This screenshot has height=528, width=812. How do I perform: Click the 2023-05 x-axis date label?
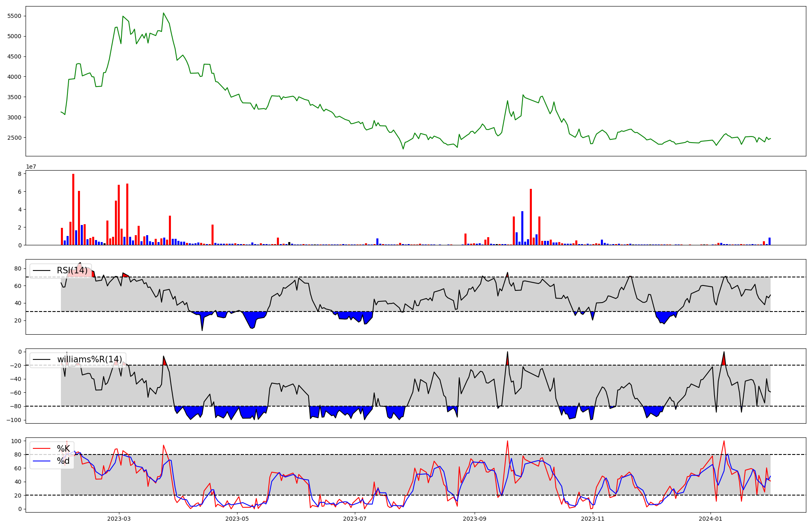(237, 519)
